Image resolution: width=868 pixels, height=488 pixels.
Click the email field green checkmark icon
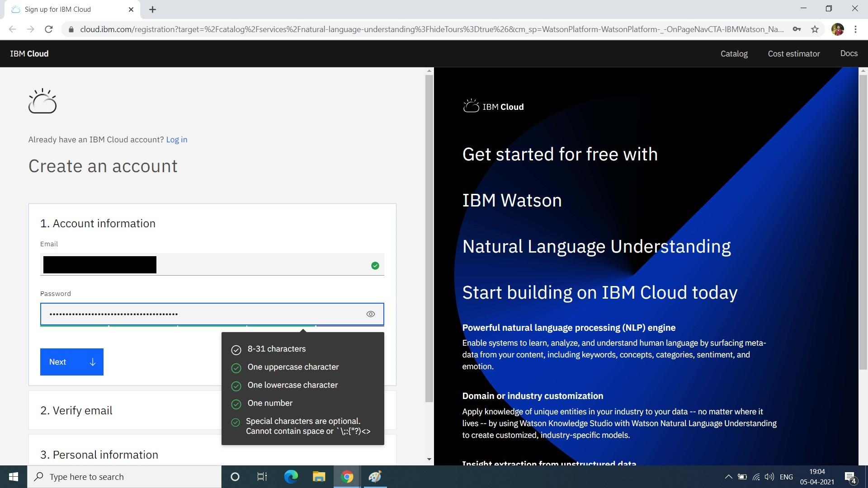[x=375, y=264]
